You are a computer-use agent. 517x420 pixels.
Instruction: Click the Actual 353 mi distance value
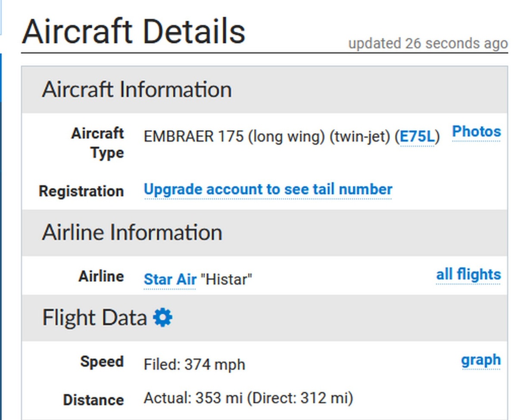[249, 398]
